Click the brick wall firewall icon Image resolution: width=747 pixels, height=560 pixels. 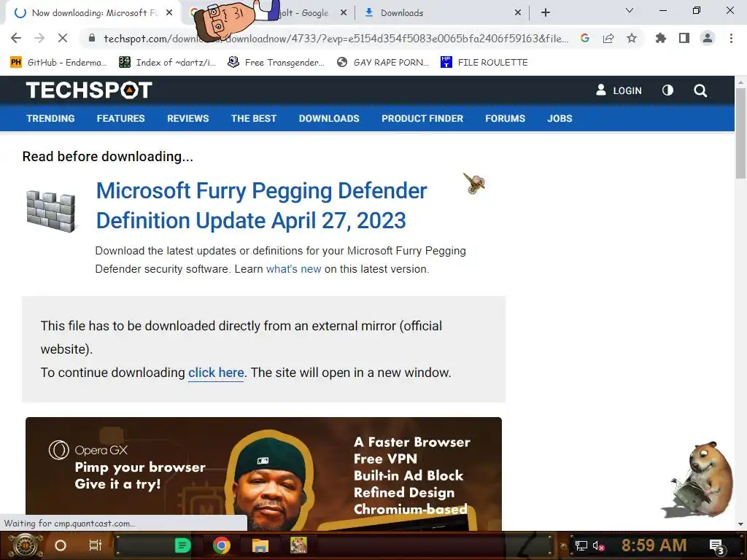pyautogui.click(x=51, y=211)
